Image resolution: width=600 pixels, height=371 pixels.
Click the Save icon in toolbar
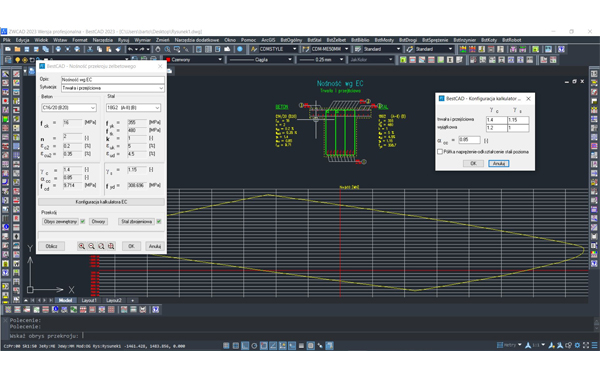[27, 49]
